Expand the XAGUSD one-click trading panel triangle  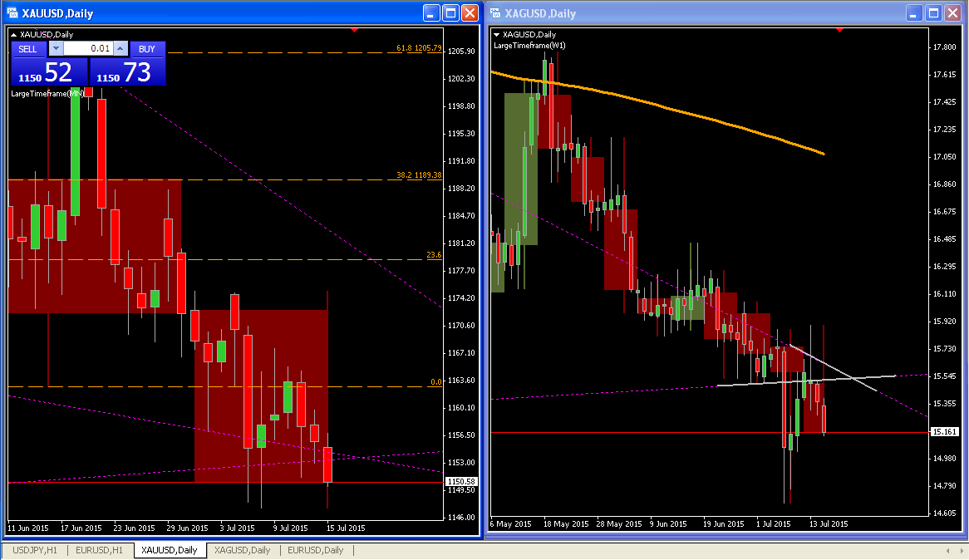497,34
